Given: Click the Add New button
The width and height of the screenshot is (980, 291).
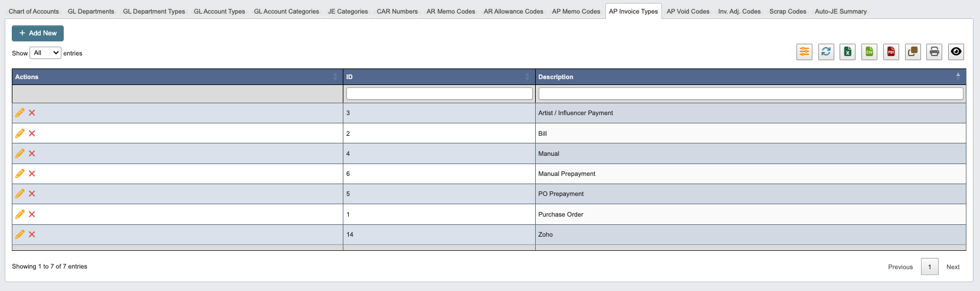Looking at the screenshot, I should [x=38, y=33].
